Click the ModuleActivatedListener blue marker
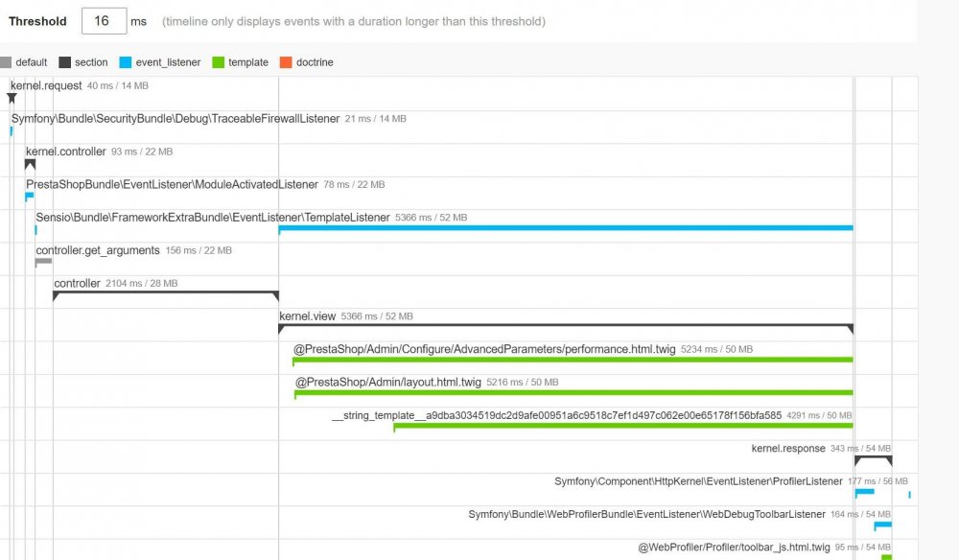The width and height of the screenshot is (959, 560). 30,197
